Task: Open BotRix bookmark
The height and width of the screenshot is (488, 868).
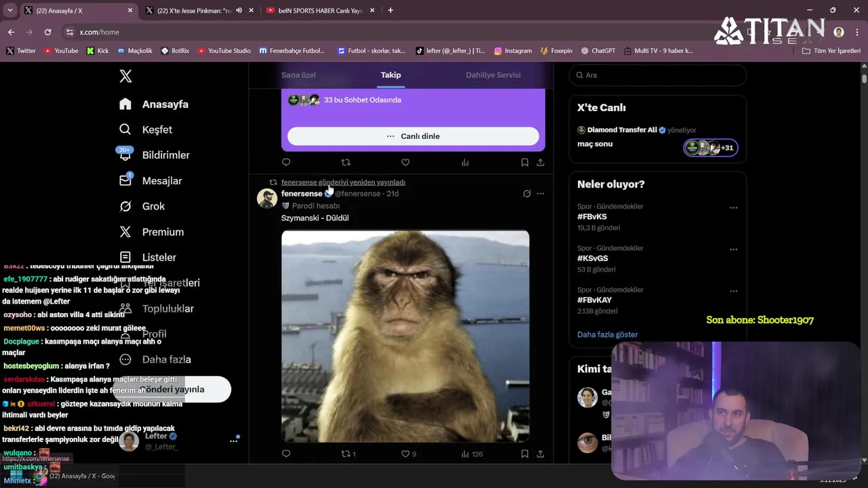Action: point(175,51)
